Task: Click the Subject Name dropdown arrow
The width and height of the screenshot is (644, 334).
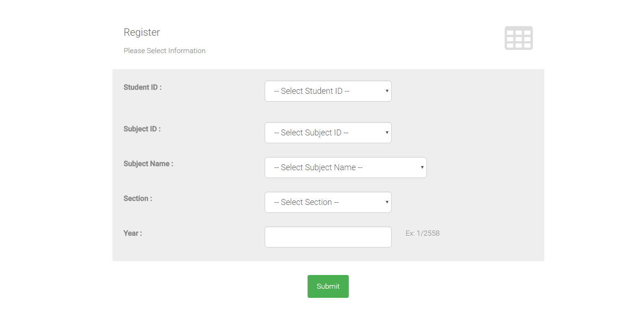Action: point(422,167)
